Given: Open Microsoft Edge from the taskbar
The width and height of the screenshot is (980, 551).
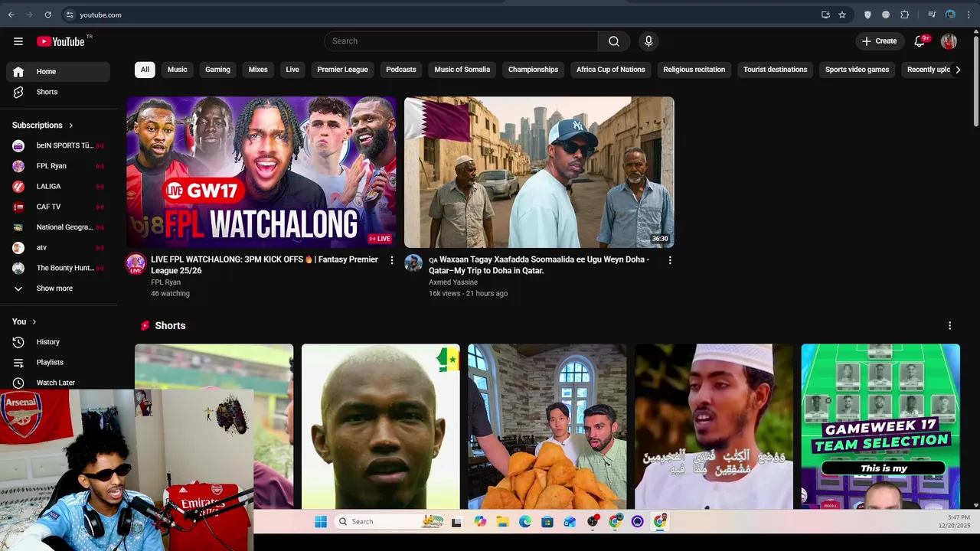Looking at the screenshot, I should click(x=524, y=522).
